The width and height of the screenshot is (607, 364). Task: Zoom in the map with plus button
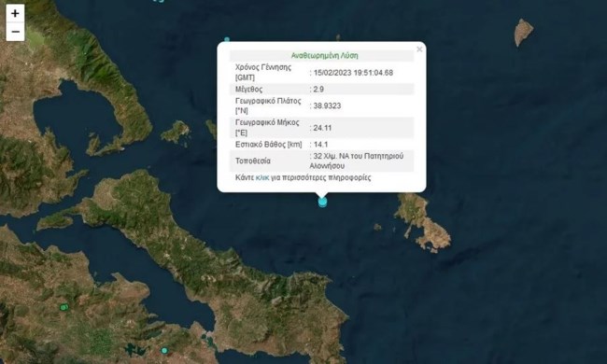coord(15,14)
